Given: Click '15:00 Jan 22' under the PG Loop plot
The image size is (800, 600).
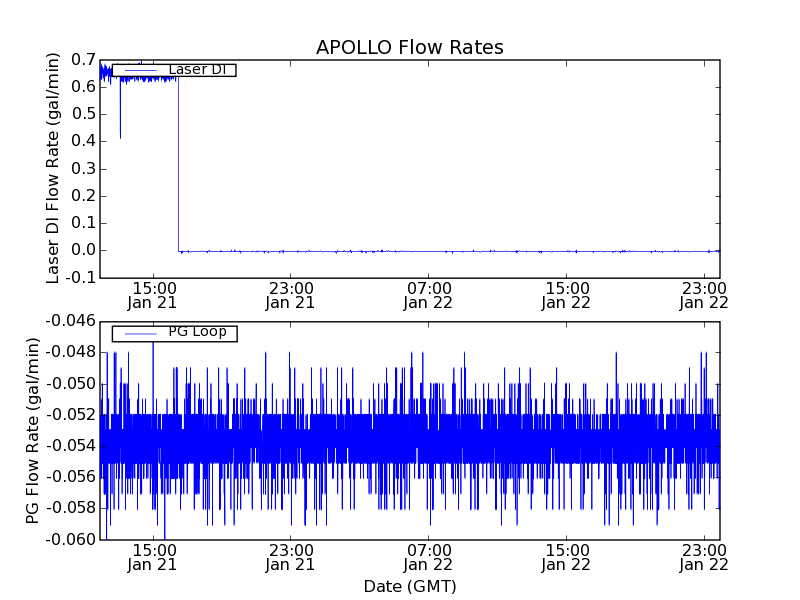Looking at the screenshot, I should [566, 558].
